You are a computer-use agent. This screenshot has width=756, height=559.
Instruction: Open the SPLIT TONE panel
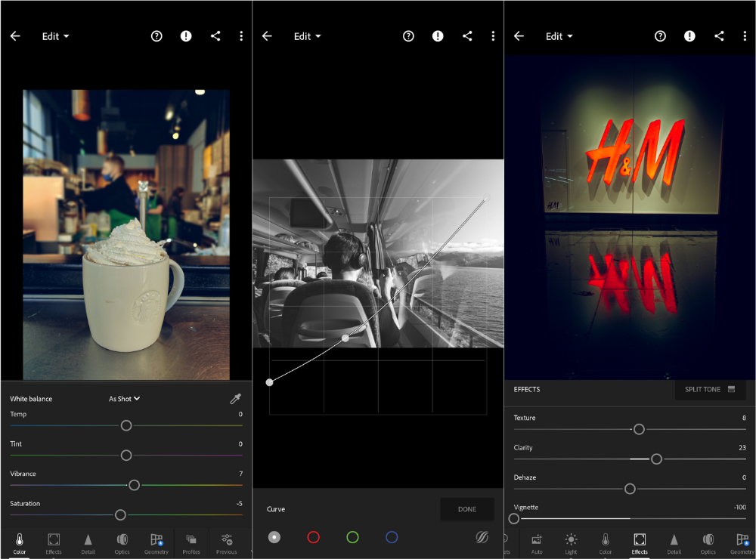click(x=710, y=389)
